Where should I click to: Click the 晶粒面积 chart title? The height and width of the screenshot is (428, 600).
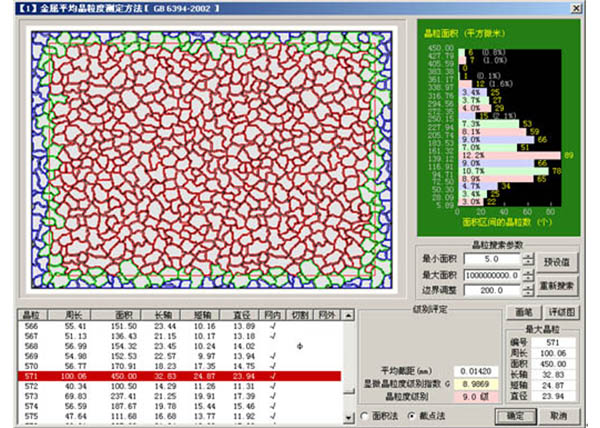point(464,34)
